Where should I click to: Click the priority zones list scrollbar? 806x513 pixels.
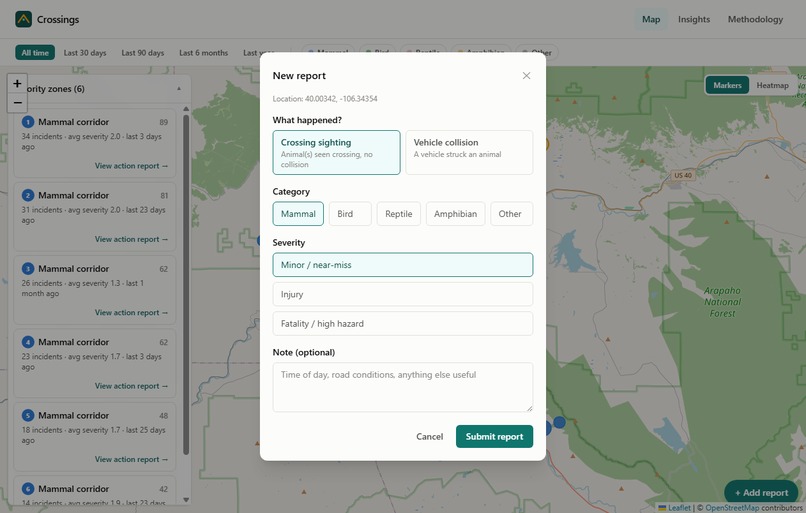pos(186,284)
